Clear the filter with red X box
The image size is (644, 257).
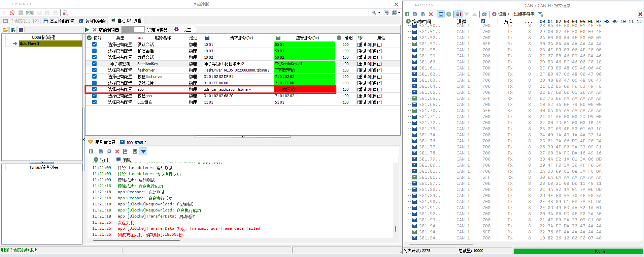click(640, 14)
